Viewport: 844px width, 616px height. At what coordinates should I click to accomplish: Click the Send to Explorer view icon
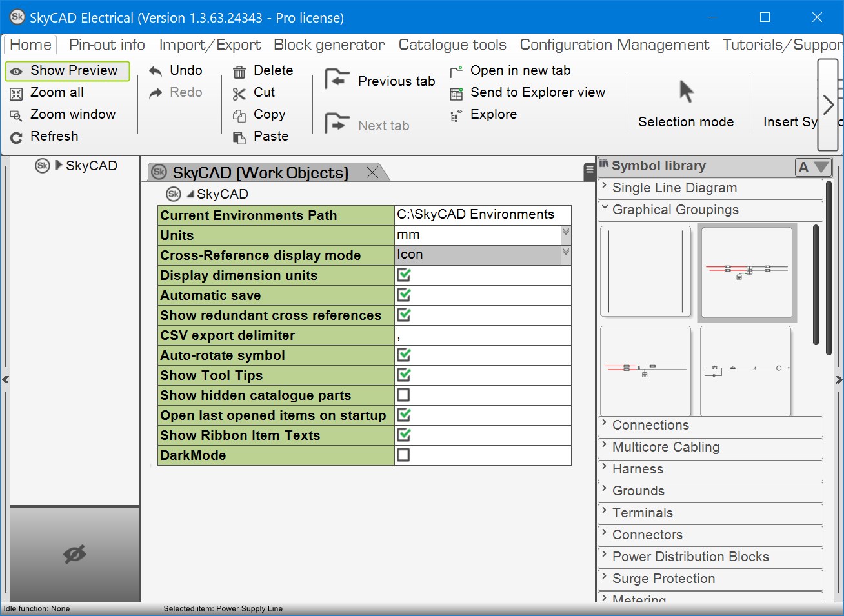pyautogui.click(x=457, y=92)
